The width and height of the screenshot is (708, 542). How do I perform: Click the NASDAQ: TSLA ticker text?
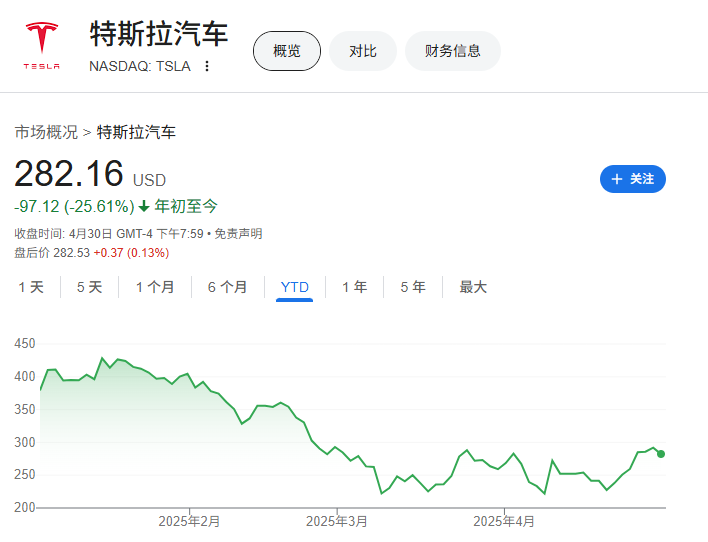click(140, 66)
